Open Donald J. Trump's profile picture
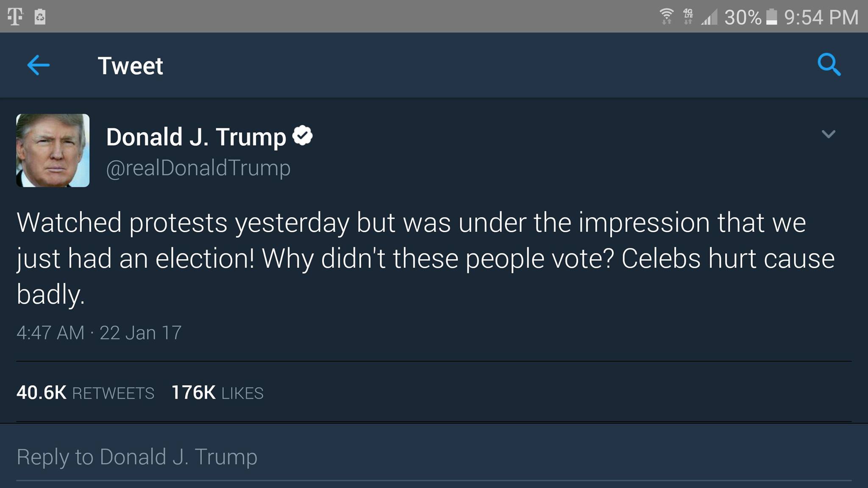Image resolution: width=868 pixels, height=488 pixels. 53,150
